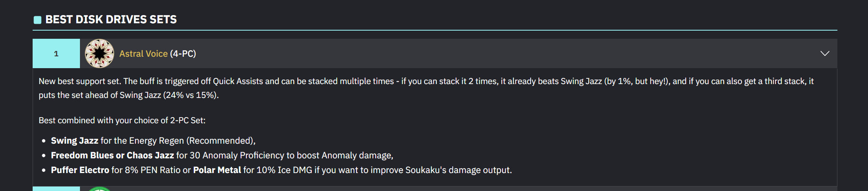The width and height of the screenshot is (868, 191).
Task: Click the cyan divider line under the heading
Action: (x=435, y=30)
